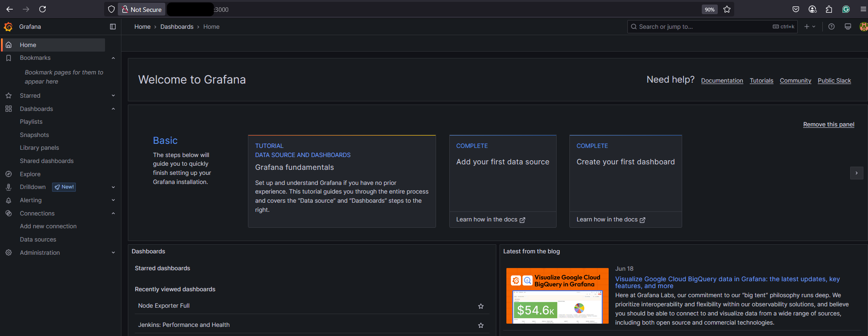Expand the Administration menu section
Image resolution: width=868 pixels, height=336 pixels.
pos(113,253)
